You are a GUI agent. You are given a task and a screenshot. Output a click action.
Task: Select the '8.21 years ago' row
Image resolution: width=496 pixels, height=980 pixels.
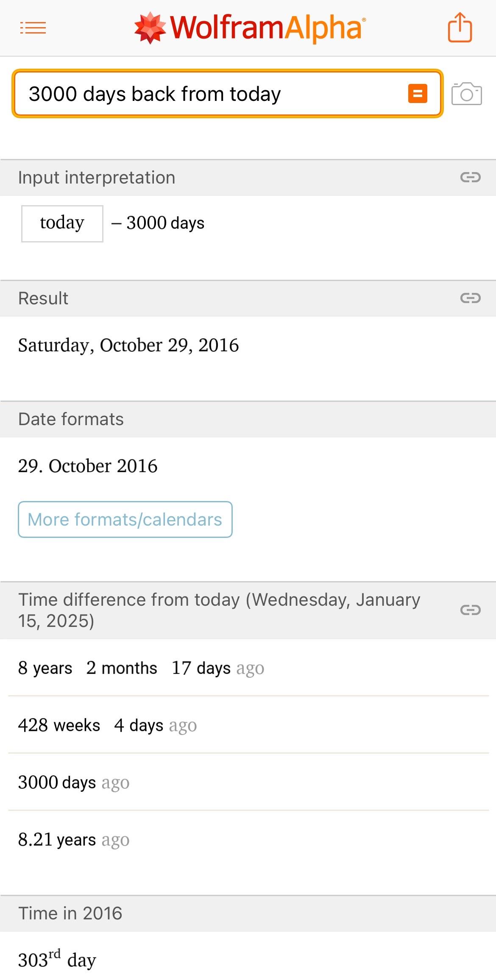74,840
